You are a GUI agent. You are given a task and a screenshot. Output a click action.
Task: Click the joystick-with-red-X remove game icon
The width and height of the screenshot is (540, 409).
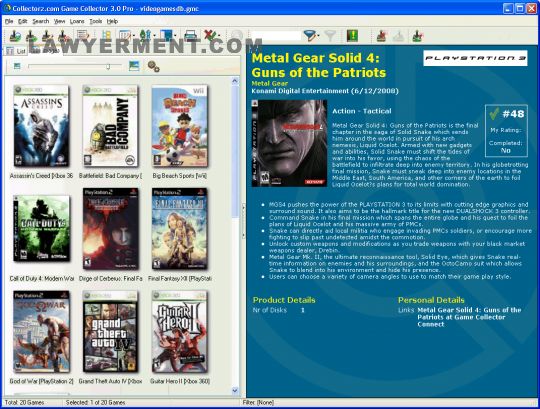[63, 35]
